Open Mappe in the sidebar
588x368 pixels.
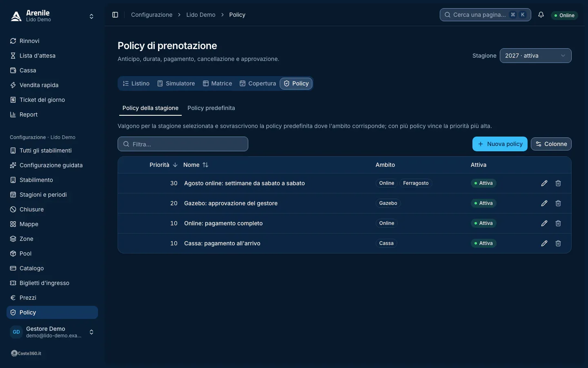point(52,224)
